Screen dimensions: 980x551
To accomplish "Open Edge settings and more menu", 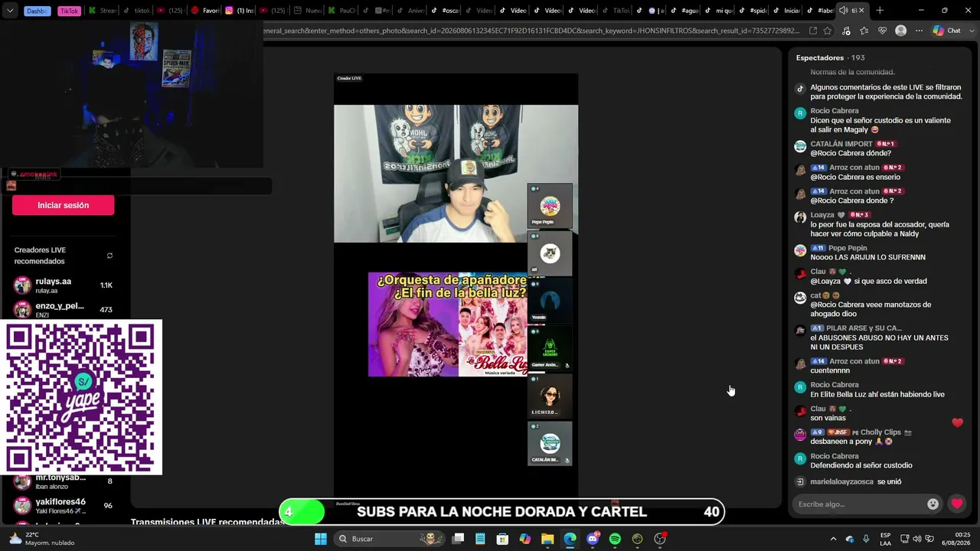I will tap(919, 31).
